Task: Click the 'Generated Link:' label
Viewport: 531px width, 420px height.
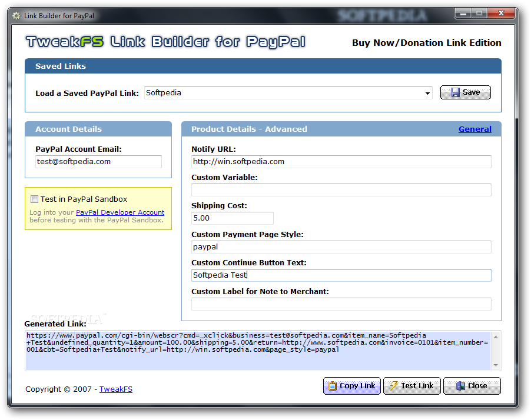Action: click(x=55, y=324)
